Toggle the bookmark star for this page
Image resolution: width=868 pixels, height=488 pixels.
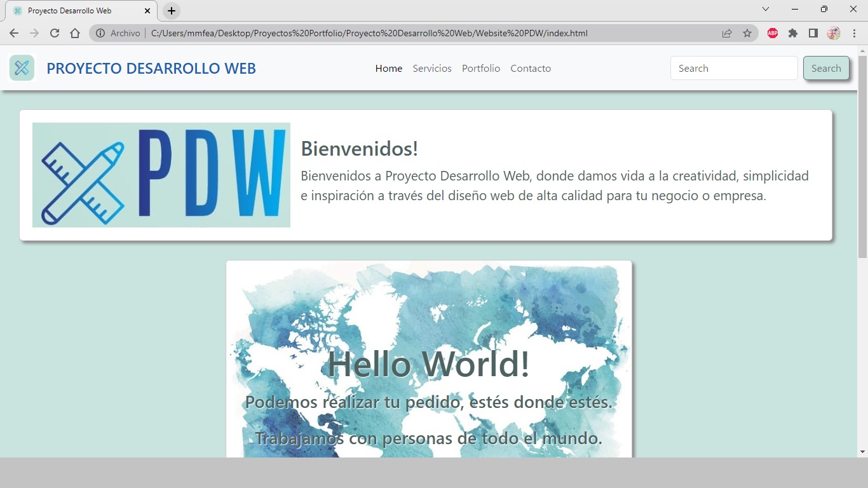(x=749, y=33)
